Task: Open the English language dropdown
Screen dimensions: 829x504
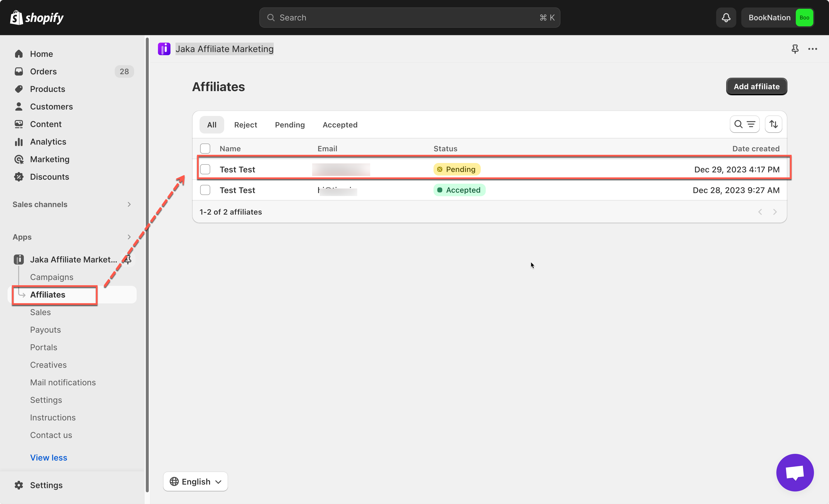Action: pyautogui.click(x=196, y=481)
